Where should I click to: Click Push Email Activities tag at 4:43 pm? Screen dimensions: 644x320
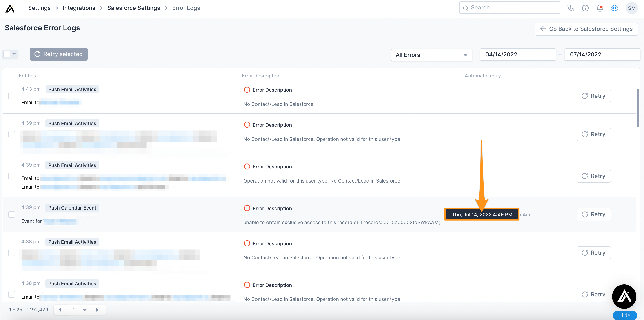pos(72,89)
